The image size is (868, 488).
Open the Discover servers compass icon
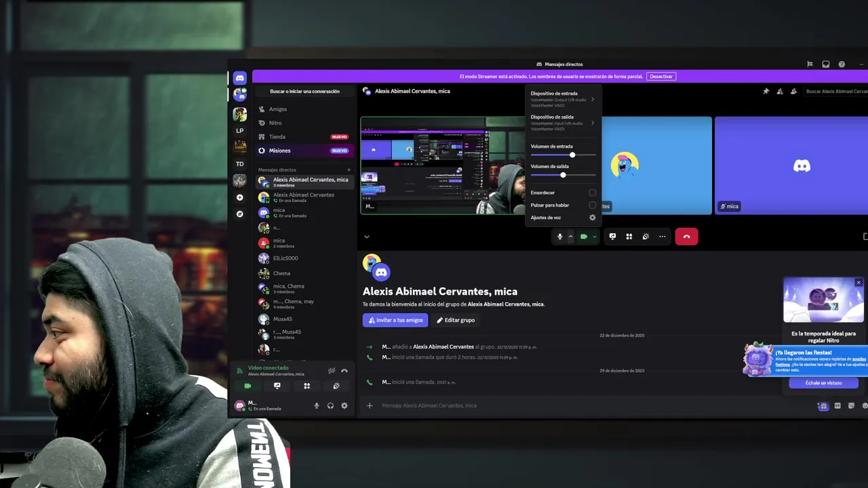click(239, 213)
